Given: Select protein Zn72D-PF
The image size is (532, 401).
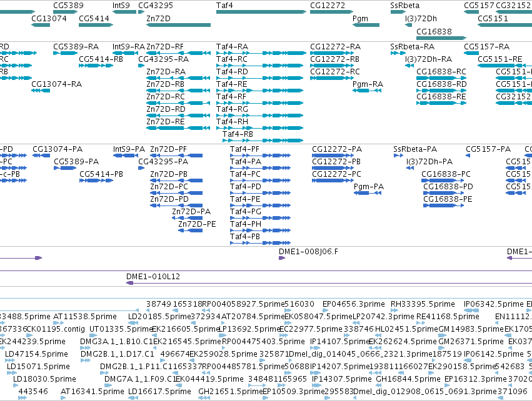Looking at the screenshot, I should 176,156.
